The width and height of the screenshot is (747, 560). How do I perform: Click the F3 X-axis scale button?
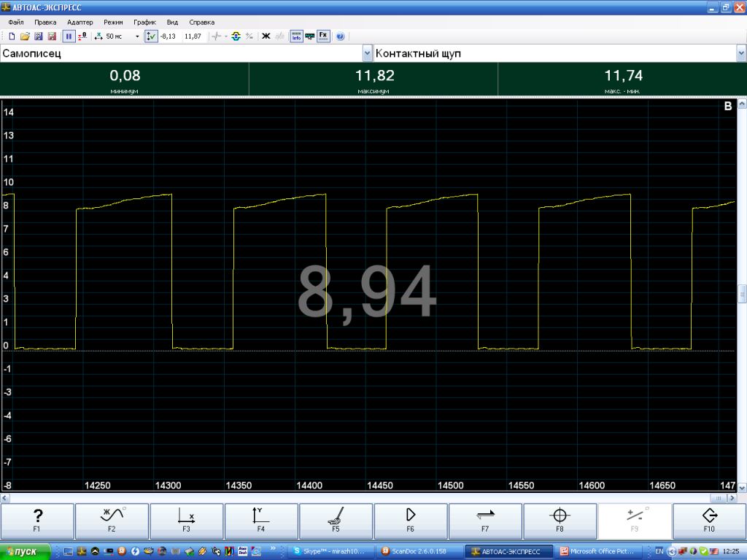click(186, 521)
